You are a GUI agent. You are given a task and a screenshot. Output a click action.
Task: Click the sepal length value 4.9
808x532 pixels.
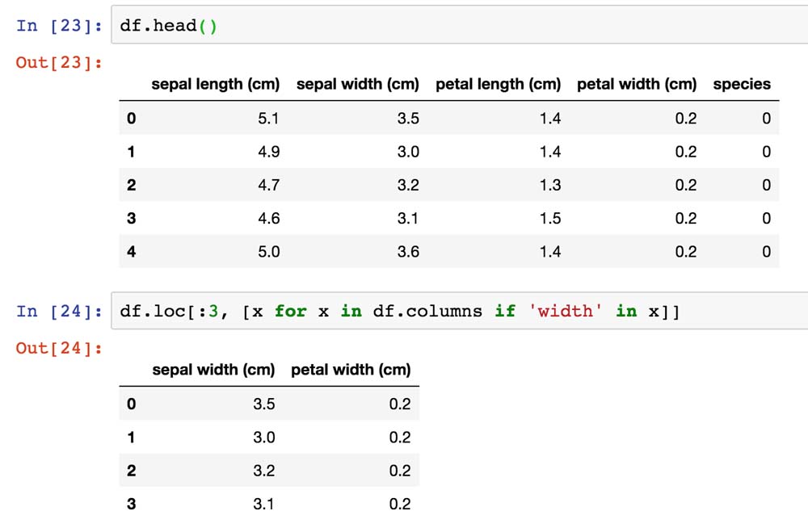(268, 152)
